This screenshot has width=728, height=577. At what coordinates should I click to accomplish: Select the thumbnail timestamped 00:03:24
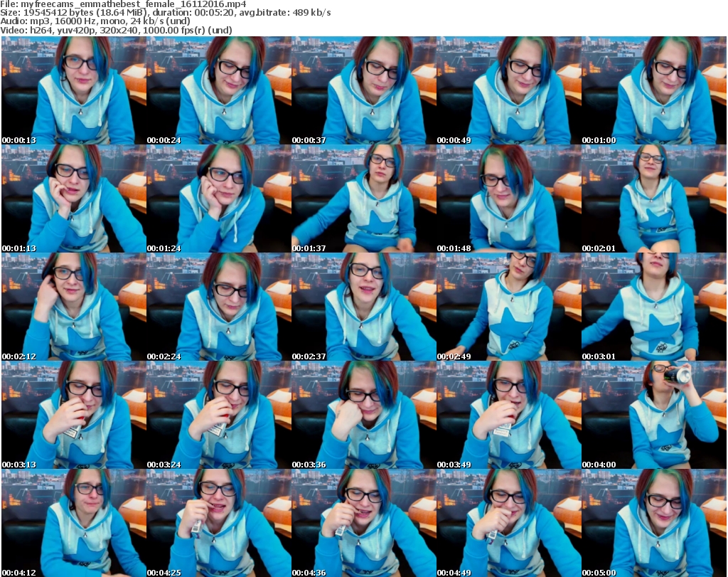(218, 415)
